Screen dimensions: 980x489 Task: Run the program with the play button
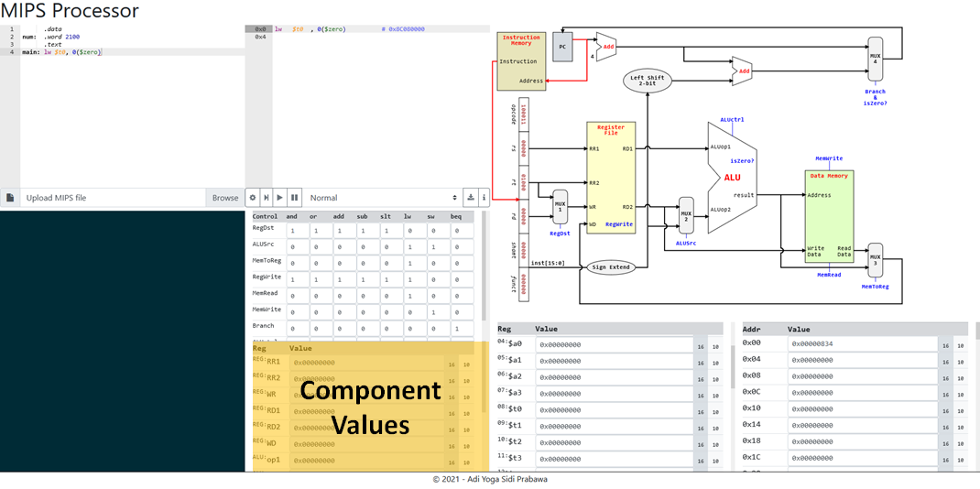pyautogui.click(x=280, y=198)
